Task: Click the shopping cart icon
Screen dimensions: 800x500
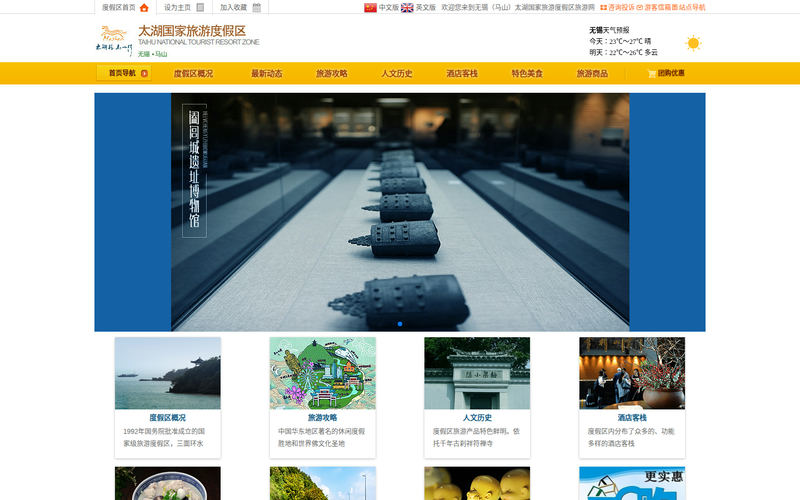Action: pos(652,73)
